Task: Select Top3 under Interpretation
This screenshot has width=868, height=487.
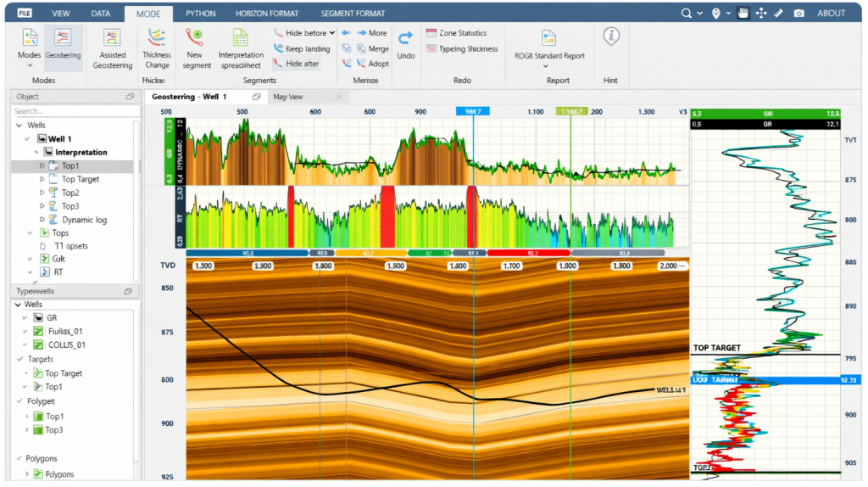Action: 70,206
